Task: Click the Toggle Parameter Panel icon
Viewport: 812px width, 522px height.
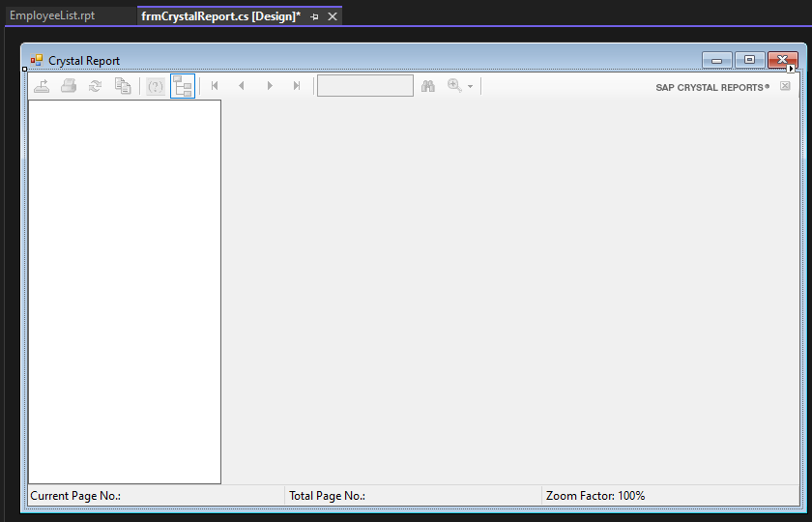Action: tap(156, 86)
